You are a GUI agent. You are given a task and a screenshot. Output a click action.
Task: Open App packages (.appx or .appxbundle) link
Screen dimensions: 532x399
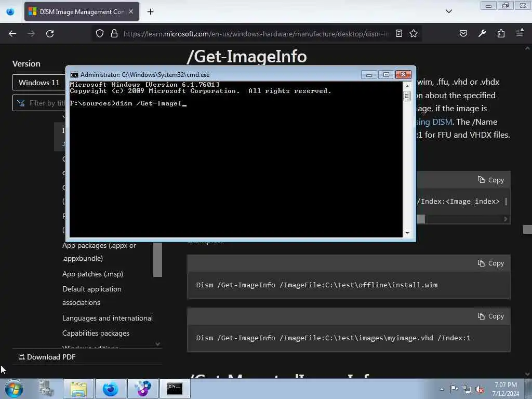(x=99, y=252)
